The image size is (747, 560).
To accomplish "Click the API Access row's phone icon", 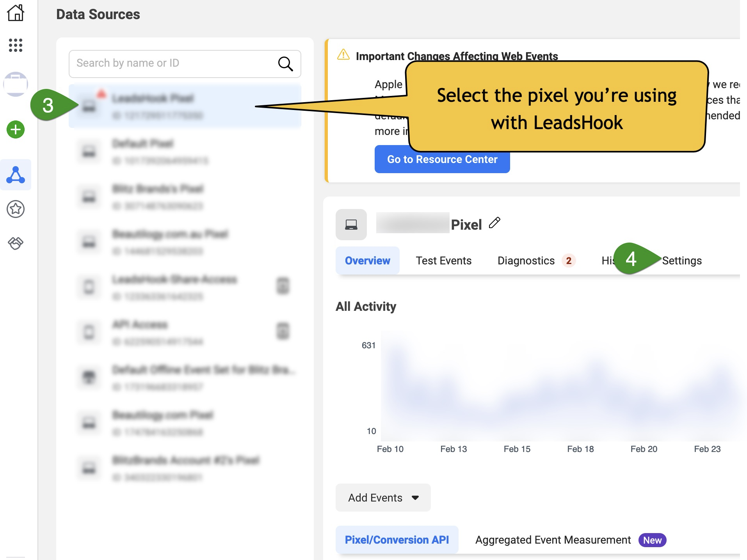I will 89,332.
